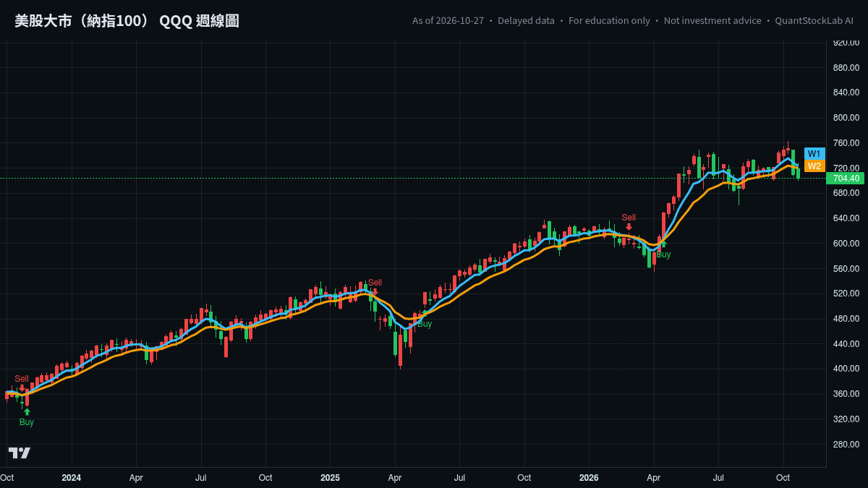
Task: Select the green 704.40 current price tag
Action: [846, 179]
